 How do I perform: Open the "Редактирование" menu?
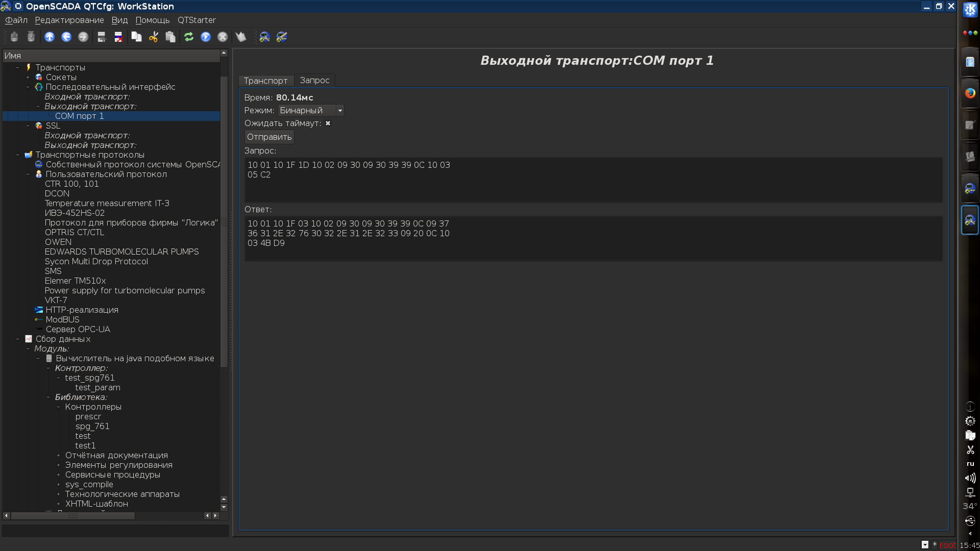pyautogui.click(x=69, y=20)
